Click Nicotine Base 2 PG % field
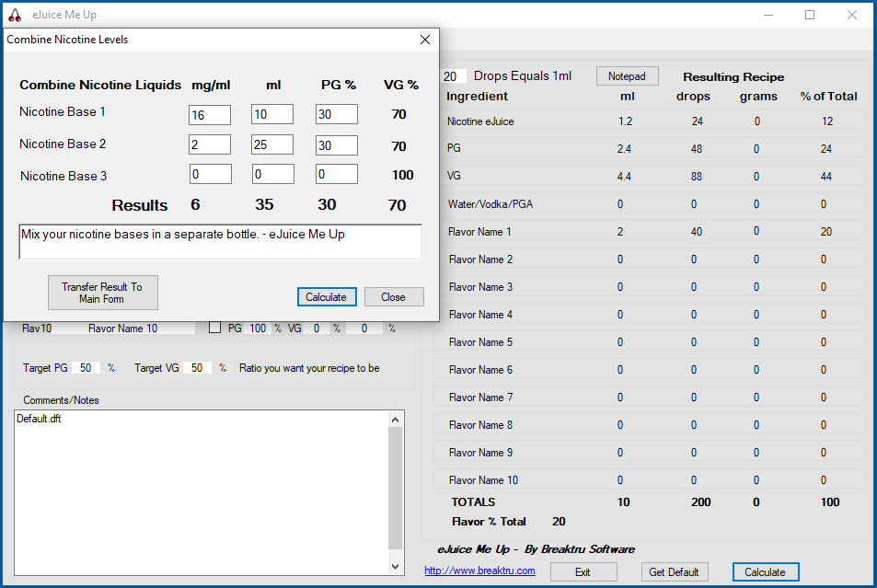Image resolution: width=877 pixels, height=588 pixels. pyautogui.click(x=337, y=145)
